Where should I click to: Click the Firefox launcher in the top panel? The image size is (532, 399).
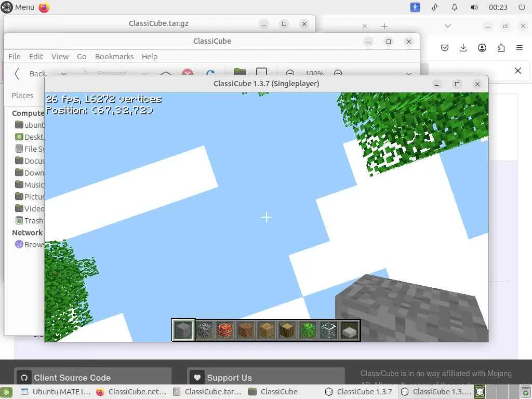tap(44, 7)
